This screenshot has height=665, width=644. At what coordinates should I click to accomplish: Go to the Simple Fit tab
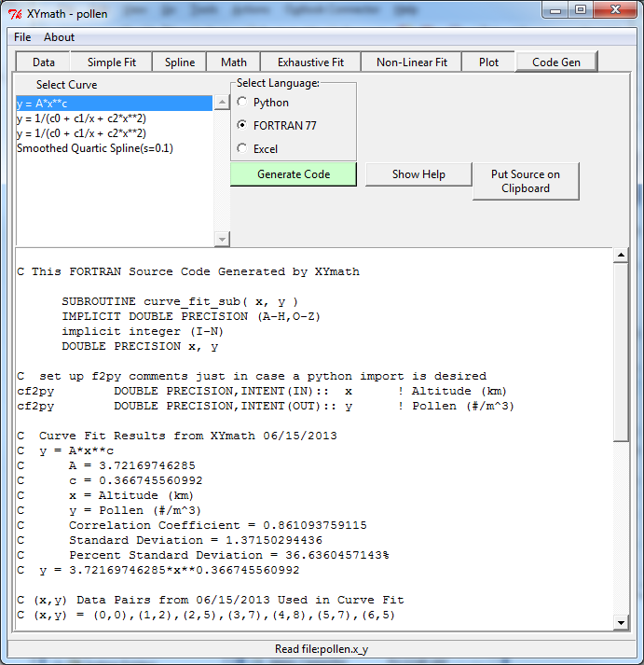click(112, 62)
